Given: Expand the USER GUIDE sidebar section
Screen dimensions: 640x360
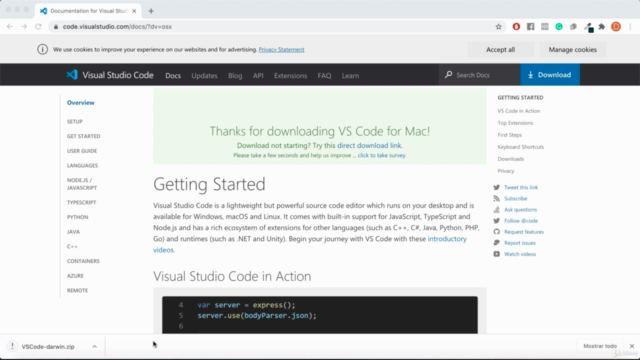Looking at the screenshot, I should [82, 151].
